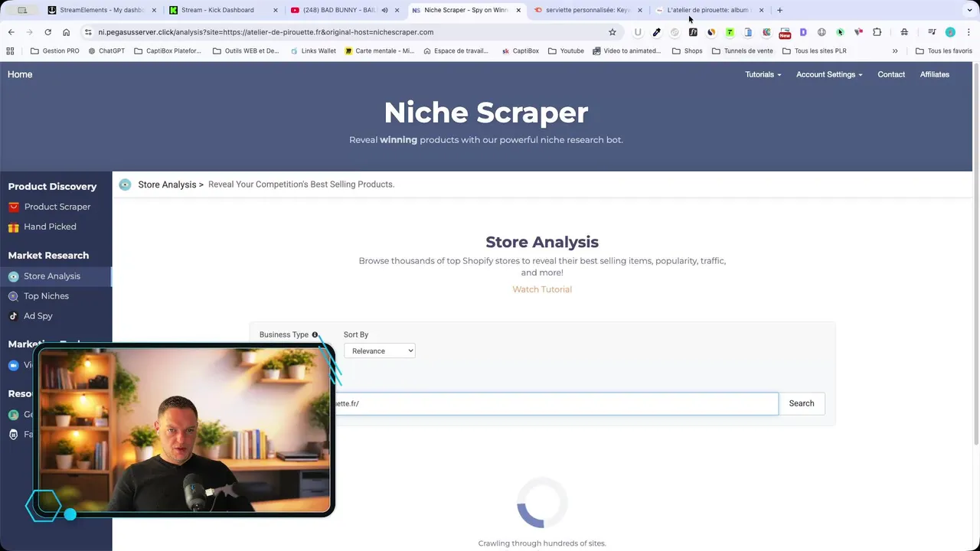Image resolution: width=980 pixels, height=551 pixels.
Task: Click the Store Analysis breadcrumb eye icon
Action: pos(125,184)
